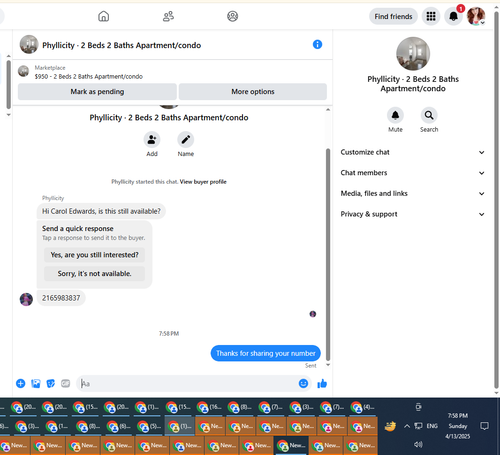Expand Chat members section

[412, 173]
